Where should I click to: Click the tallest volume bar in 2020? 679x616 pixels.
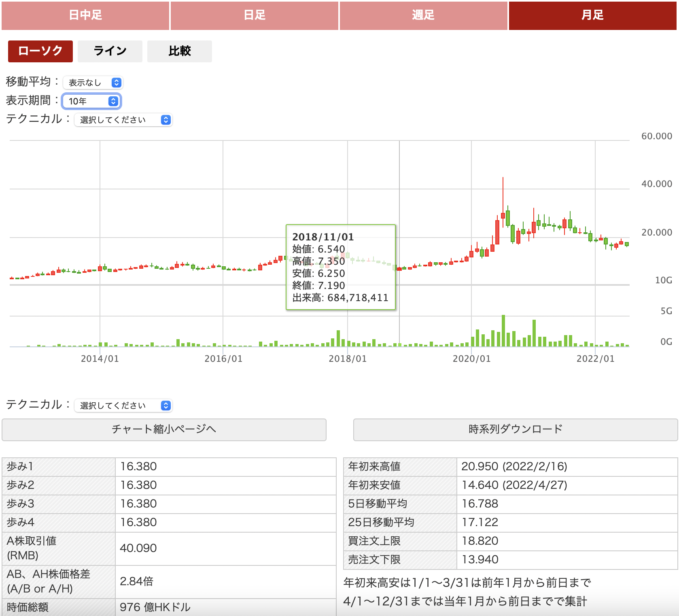(503, 331)
